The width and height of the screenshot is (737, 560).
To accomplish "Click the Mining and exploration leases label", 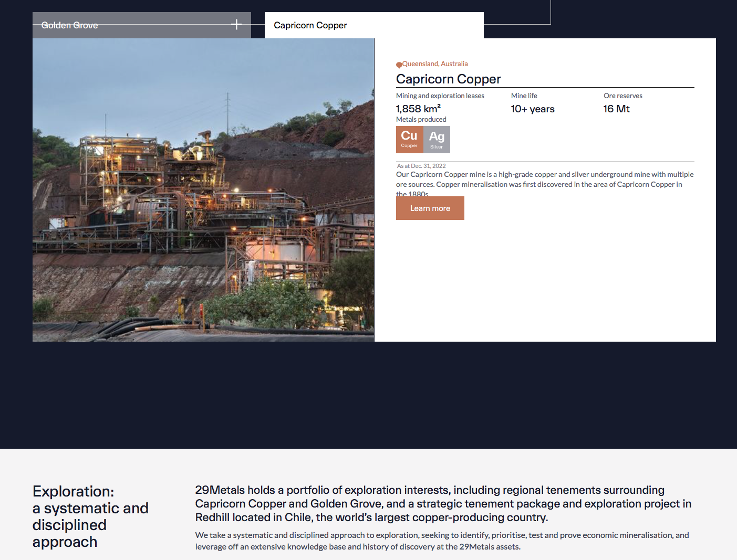I will coord(440,96).
